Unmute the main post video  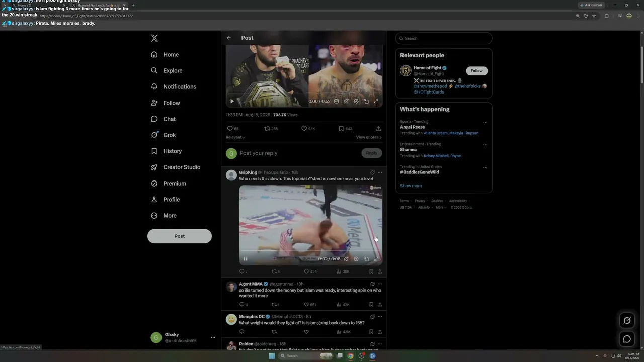346,101
